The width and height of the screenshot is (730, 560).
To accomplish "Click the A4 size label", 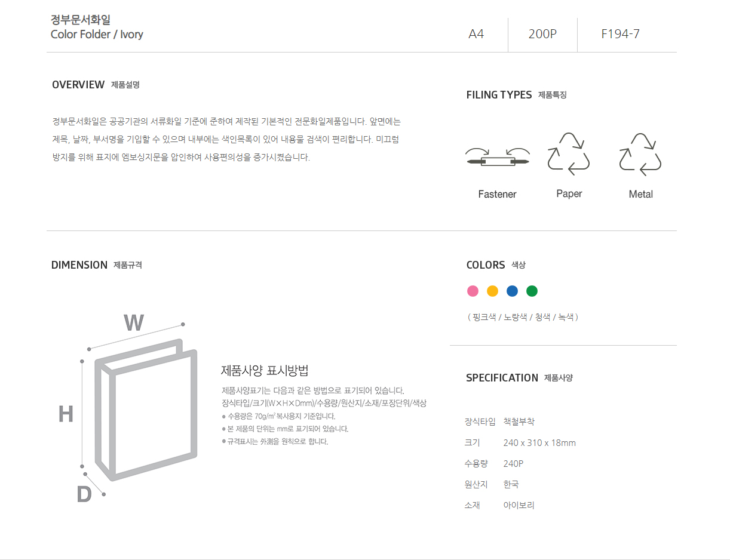I will (476, 34).
